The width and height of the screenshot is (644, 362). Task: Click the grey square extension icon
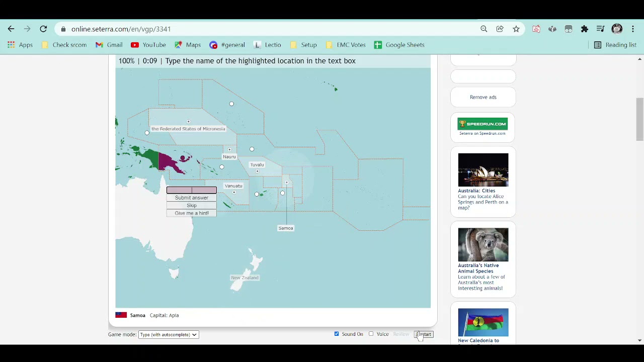point(569,29)
